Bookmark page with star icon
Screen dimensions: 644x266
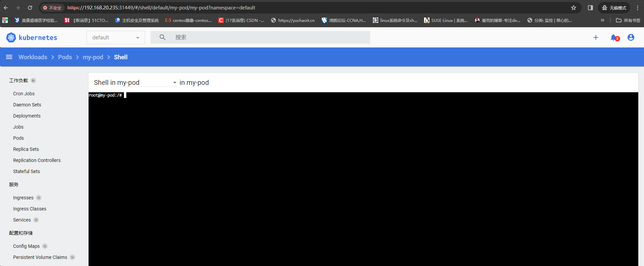point(574,8)
